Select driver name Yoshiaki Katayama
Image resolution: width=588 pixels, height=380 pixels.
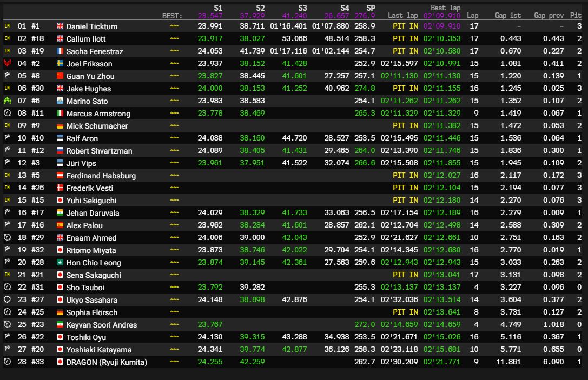[x=99, y=350]
